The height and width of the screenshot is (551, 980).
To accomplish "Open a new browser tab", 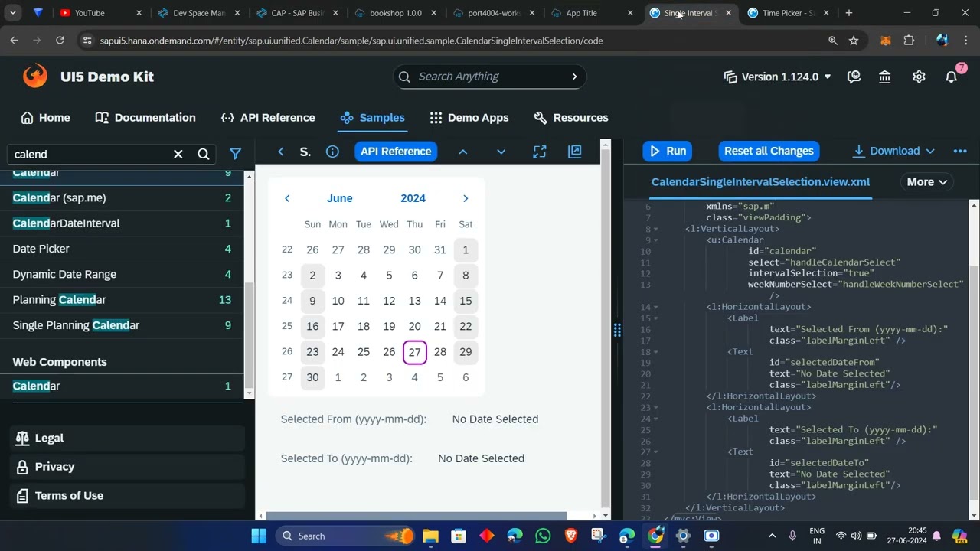I will coord(848,13).
